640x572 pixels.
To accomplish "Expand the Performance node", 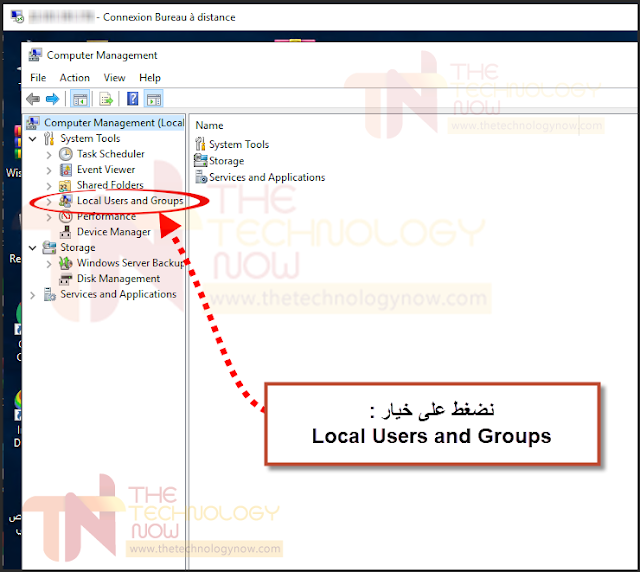I will click(x=49, y=217).
